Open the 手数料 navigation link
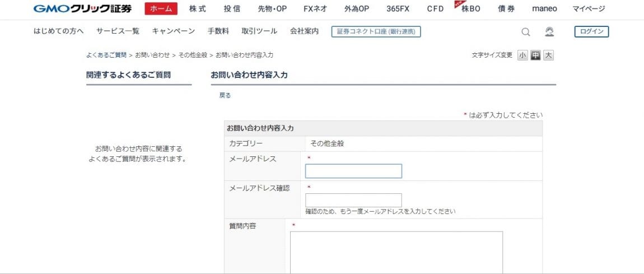Image resolution: width=644 pixels, height=274 pixels. pos(218,31)
